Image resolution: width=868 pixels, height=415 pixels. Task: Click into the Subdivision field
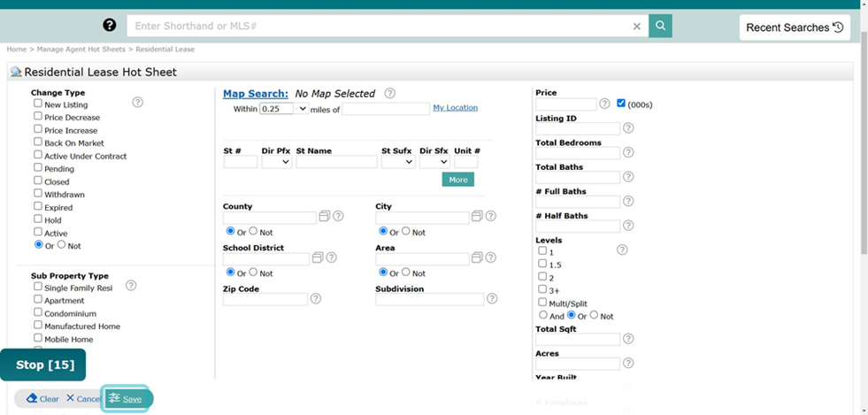point(429,299)
